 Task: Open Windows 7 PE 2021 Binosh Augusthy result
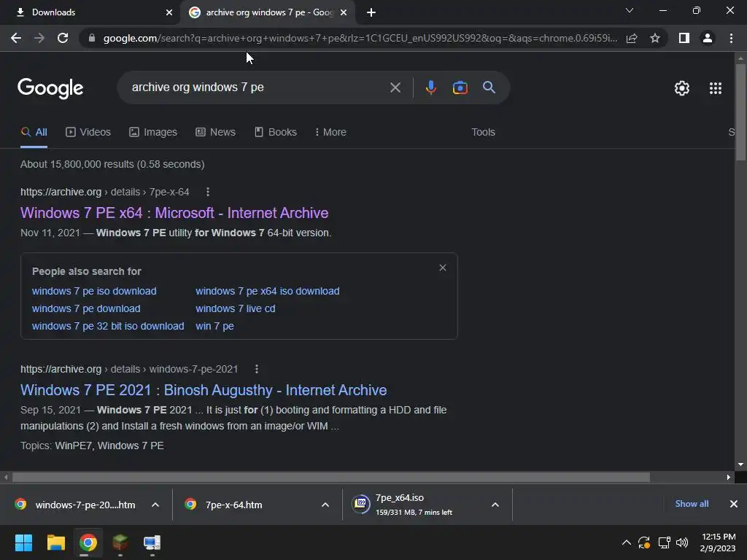pos(204,390)
